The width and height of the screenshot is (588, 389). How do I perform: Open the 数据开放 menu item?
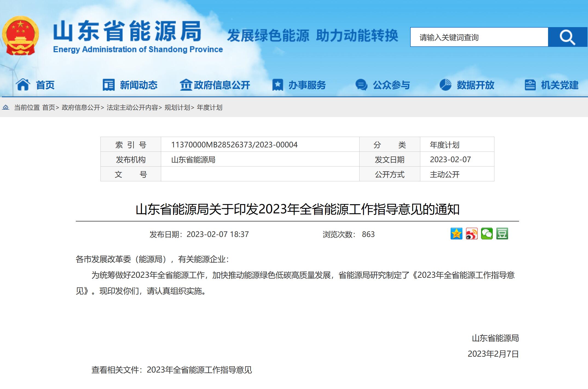476,85
